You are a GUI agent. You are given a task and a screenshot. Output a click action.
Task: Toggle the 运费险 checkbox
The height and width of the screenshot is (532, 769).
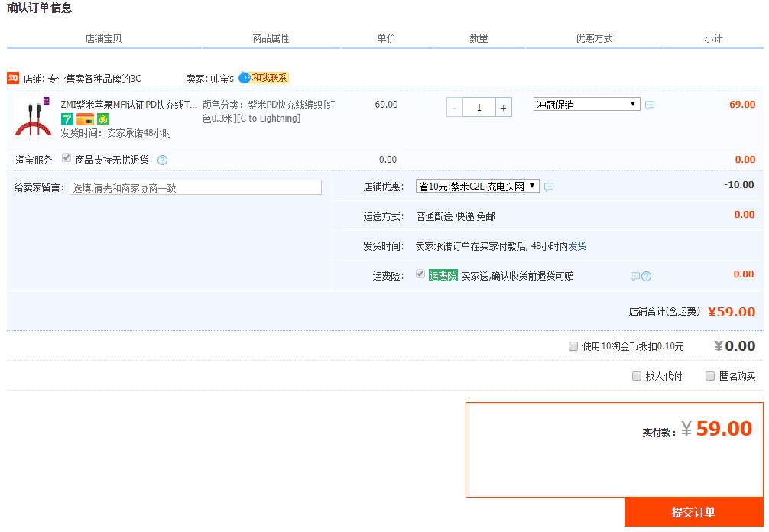point(420,274)
